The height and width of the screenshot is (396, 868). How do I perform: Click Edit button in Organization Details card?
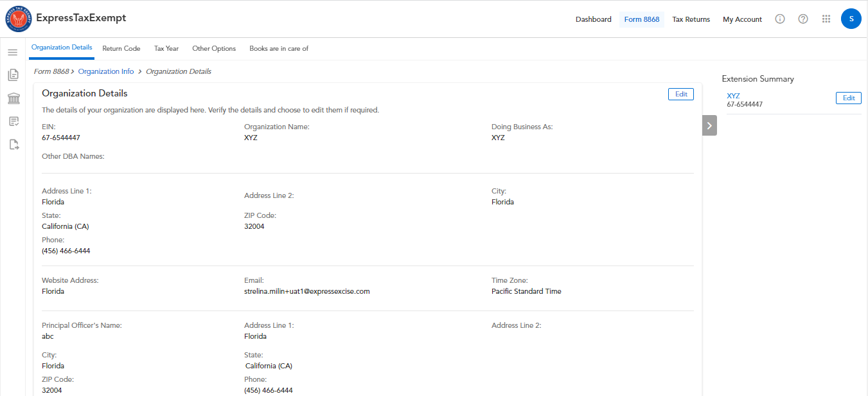point(681,94)
